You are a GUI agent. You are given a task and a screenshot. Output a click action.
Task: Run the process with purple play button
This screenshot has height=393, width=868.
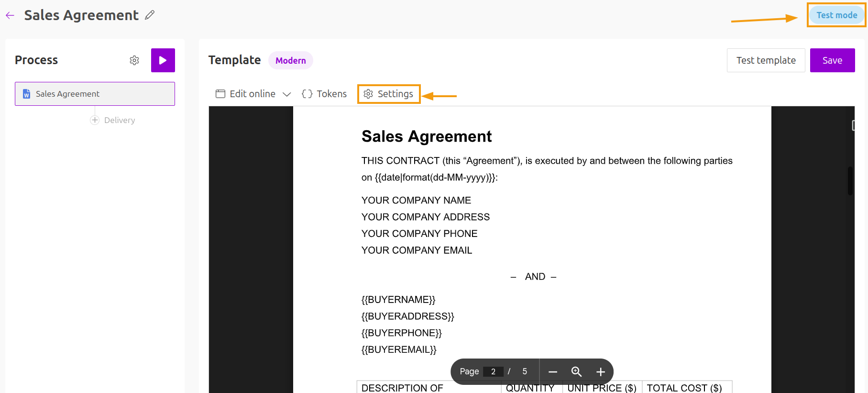point(163,60)
